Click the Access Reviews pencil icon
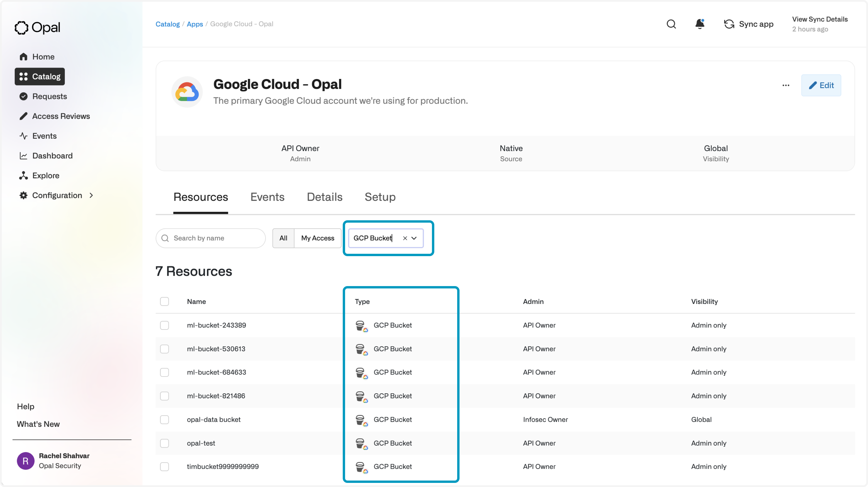The width and height of the screenshot is (868, 487). [23, 116]
